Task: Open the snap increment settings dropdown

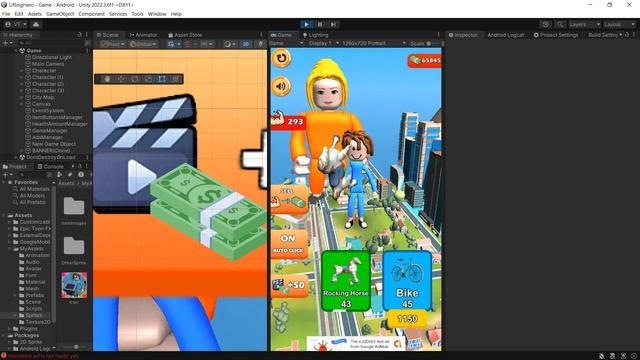Action: (207, 44)
